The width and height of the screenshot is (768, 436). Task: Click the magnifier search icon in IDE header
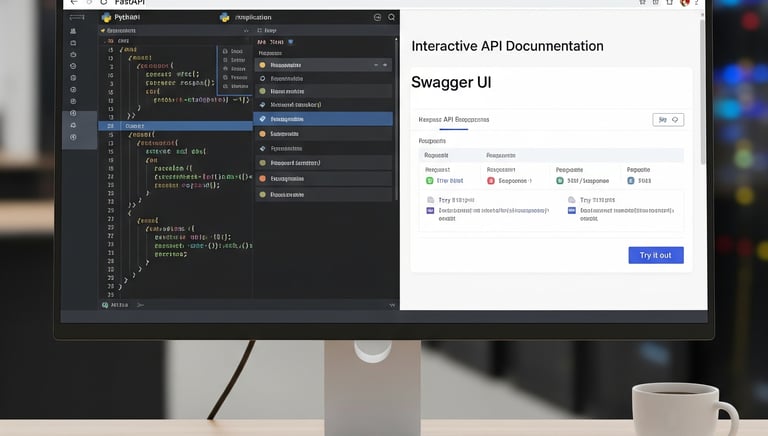click(x=391, y=17)
